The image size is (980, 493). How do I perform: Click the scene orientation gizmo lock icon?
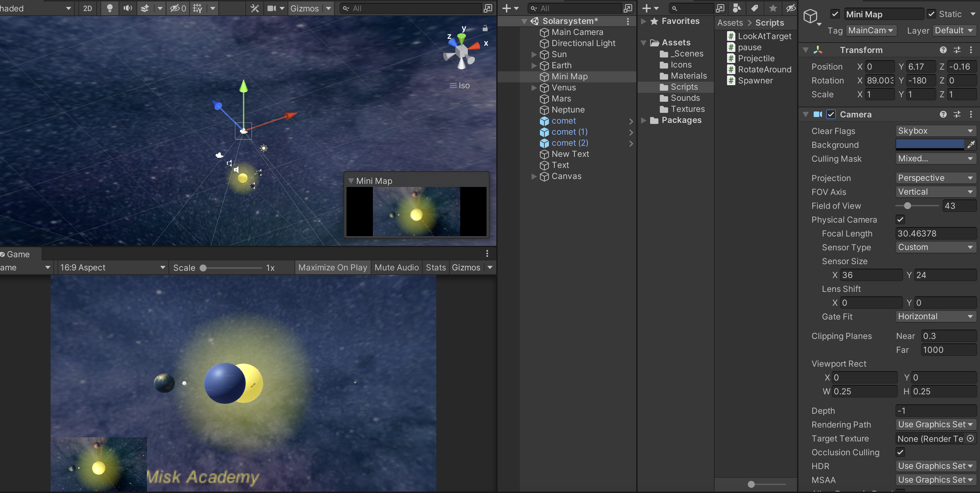coord(485,28)
